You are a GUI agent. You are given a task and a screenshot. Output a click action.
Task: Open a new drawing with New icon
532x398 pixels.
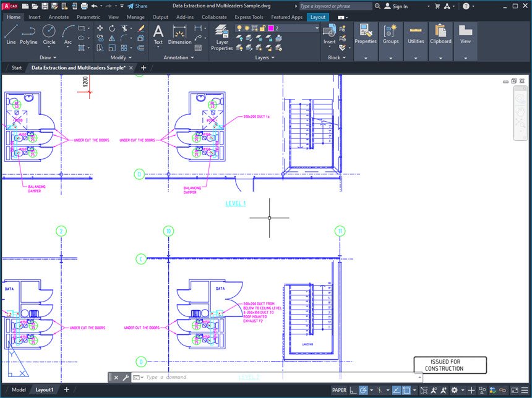pyautogui.click(x=25, y=6)
